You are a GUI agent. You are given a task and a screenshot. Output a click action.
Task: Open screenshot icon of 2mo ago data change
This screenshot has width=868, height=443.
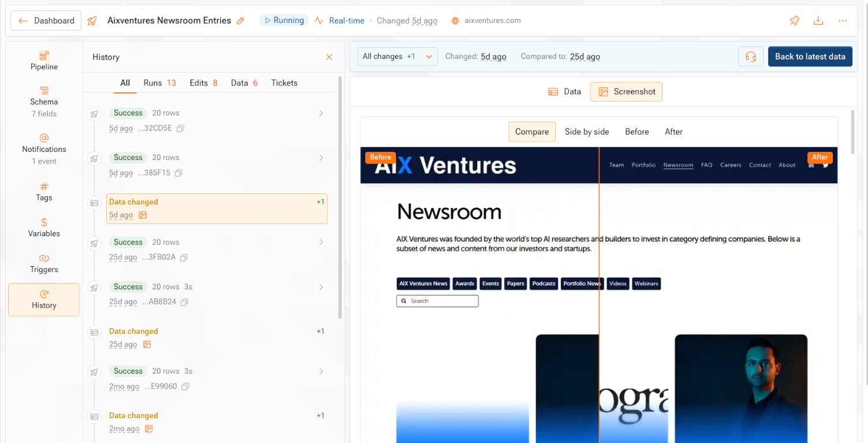(149, 429)
